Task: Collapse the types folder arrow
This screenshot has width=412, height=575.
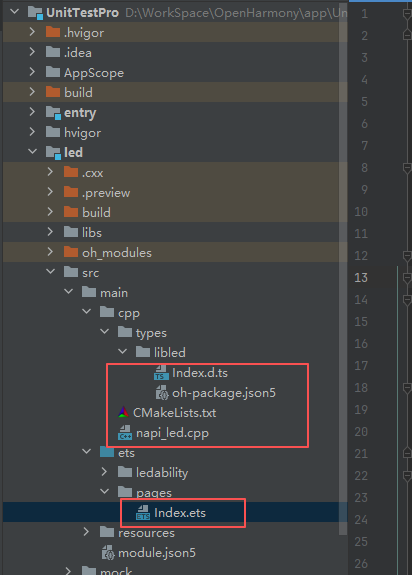Action: (104, 332)
